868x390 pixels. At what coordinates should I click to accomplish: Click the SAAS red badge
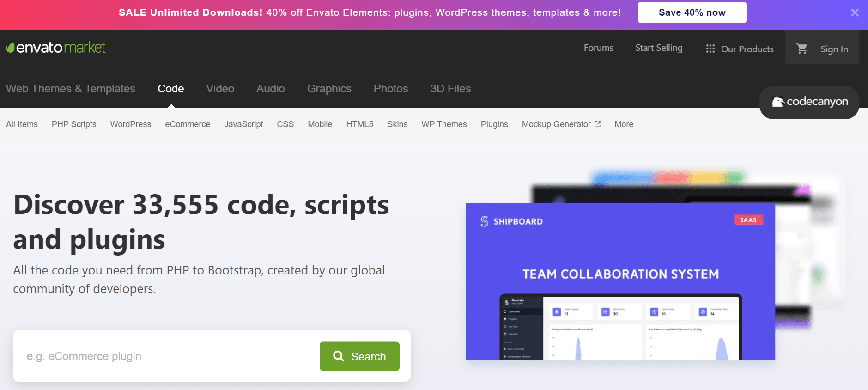748,220
